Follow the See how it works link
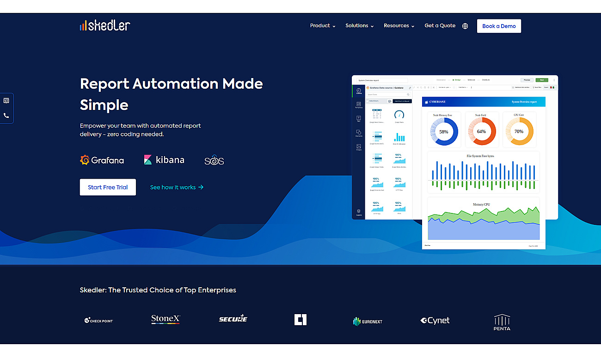Screen dimensions: 601x364 [177, 187]
